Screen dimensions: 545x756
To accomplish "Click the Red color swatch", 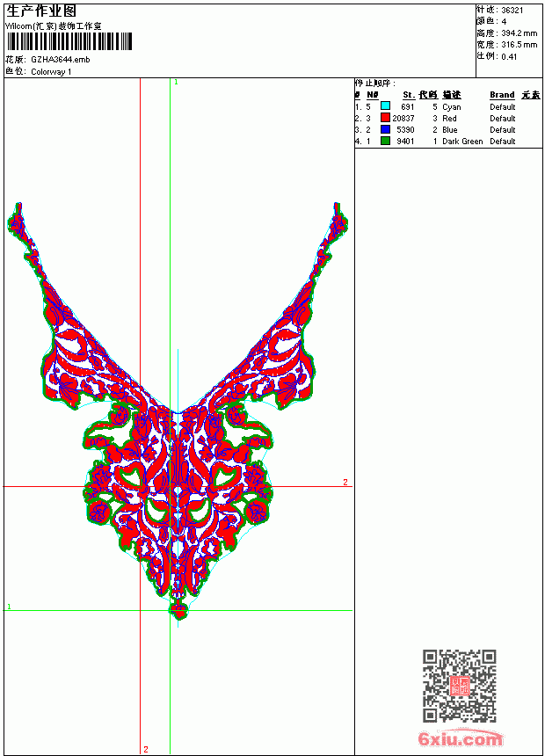I will [385, 118].
